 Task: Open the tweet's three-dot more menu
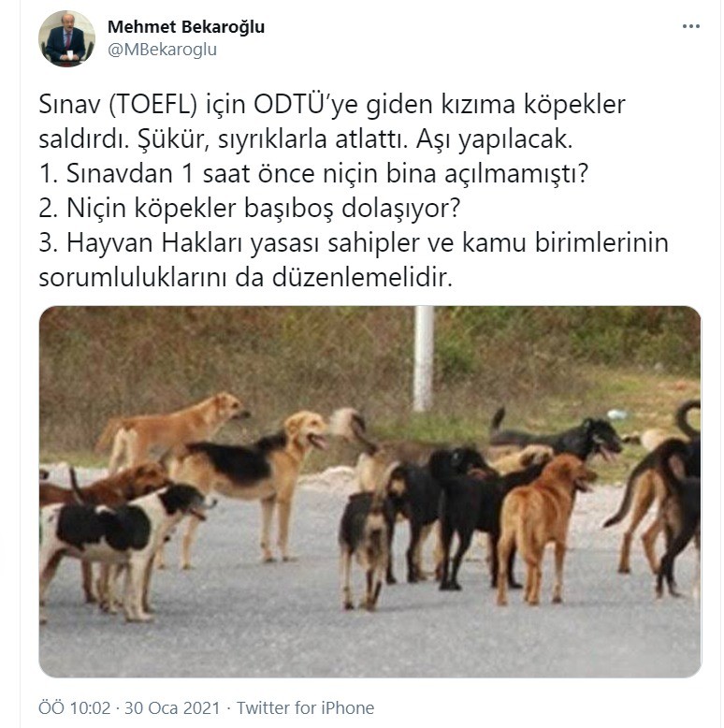690,26
